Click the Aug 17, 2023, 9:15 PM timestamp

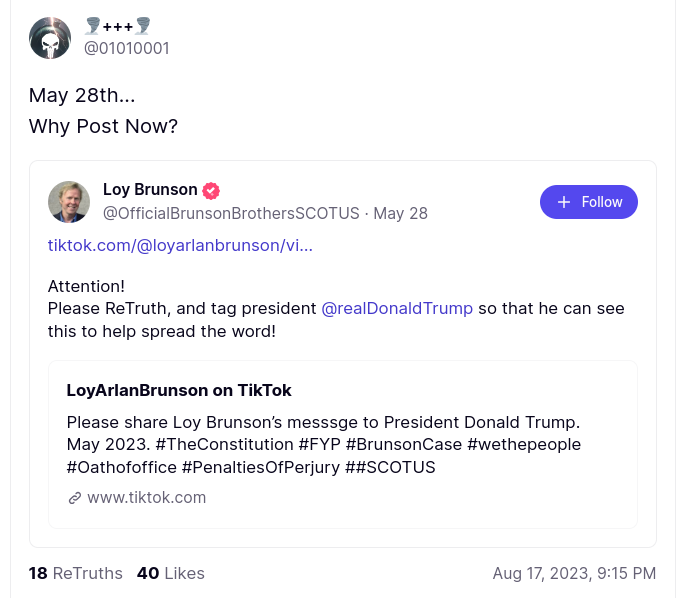pos(574,573)
